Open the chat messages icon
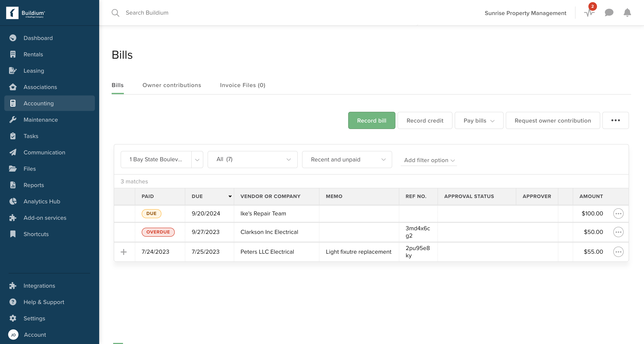This screenshot has width=644, height=344. pos(609,12)
